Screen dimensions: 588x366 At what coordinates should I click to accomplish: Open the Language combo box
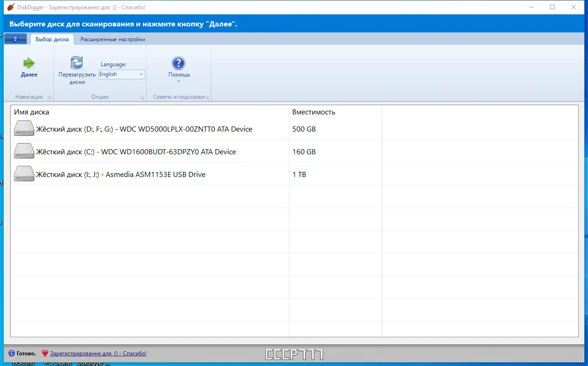[121, 74]
